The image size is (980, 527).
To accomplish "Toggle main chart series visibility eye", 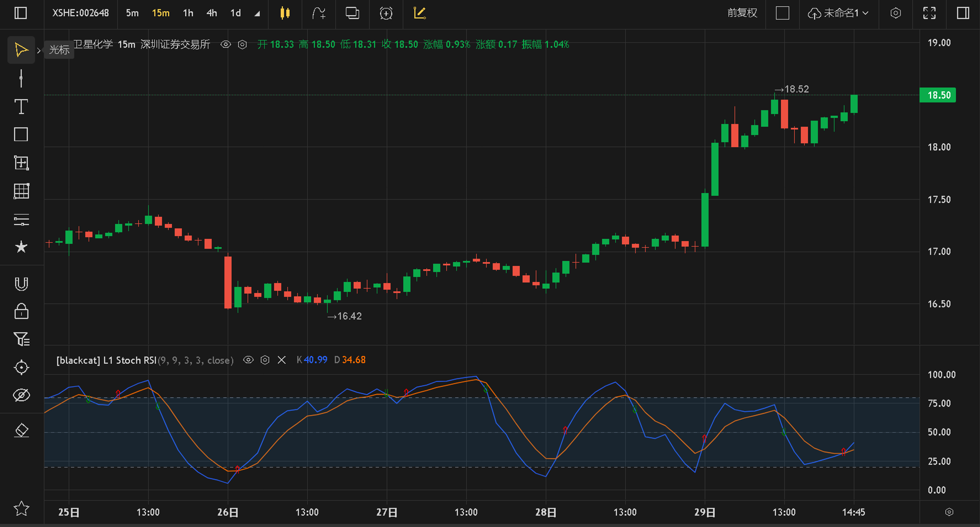I will click(x=225, y=45).
